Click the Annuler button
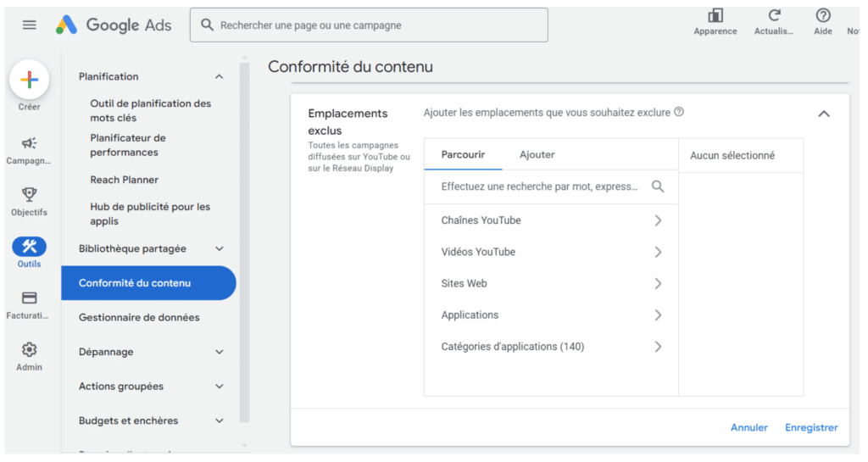Image resolution: width=868 pixels, height=462 pixels. tap(749, 428)
